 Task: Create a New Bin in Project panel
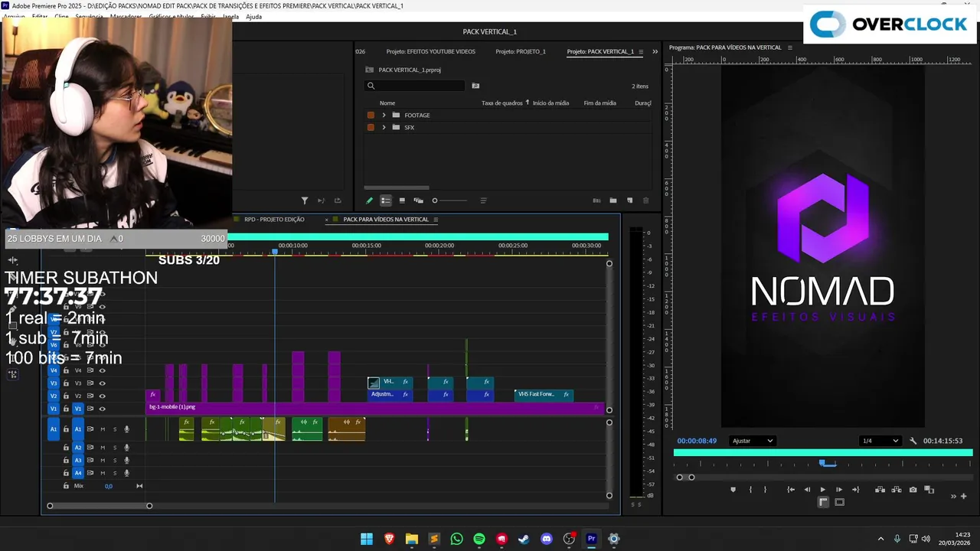(x=613, y=201)
